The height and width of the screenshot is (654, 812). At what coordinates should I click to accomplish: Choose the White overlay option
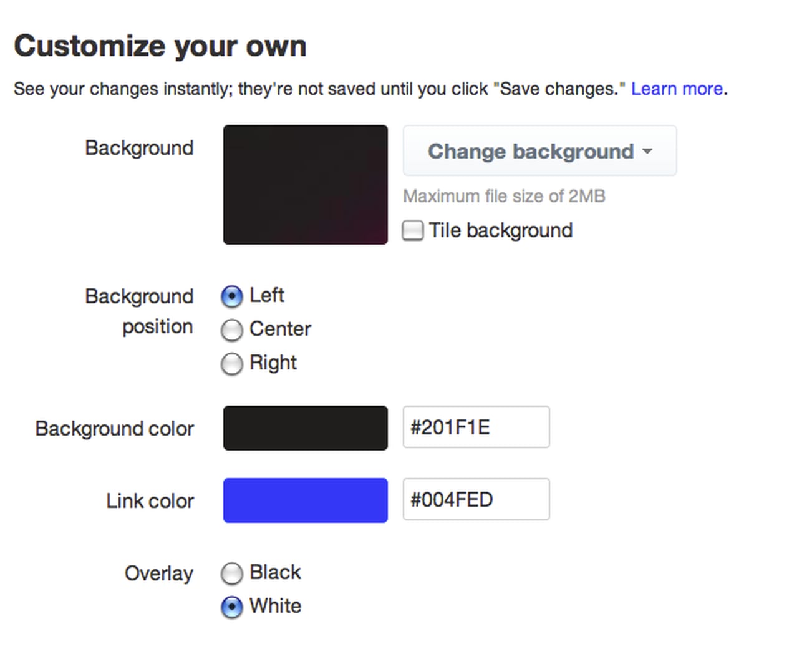point(231,607)
